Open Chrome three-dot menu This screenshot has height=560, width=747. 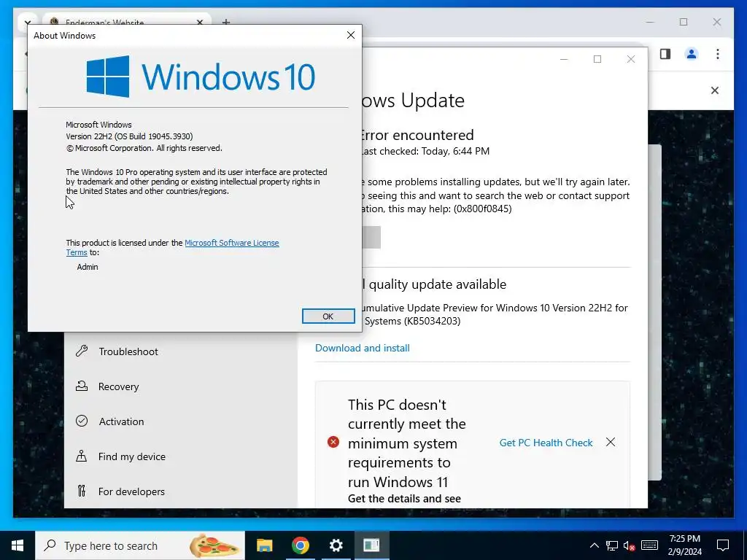click(x=718, y=54)
